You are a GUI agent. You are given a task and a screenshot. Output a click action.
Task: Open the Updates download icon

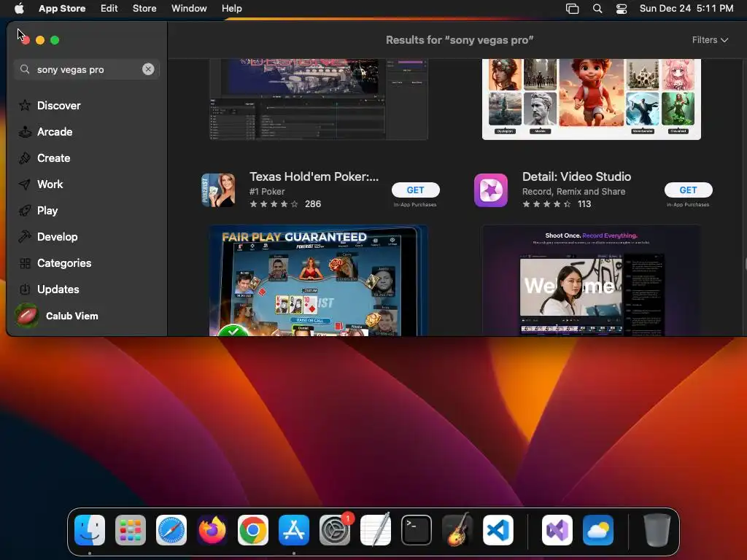25,289
